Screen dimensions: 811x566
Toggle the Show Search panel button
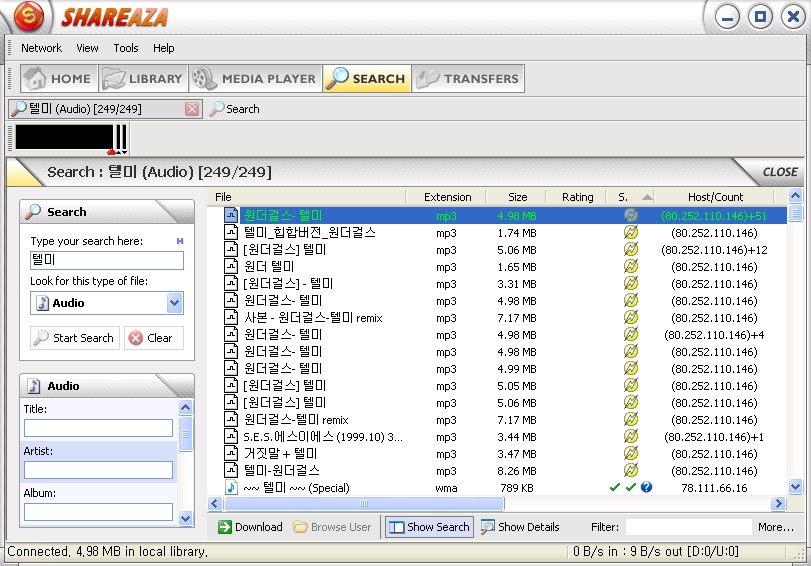click(x=429, y=527)
